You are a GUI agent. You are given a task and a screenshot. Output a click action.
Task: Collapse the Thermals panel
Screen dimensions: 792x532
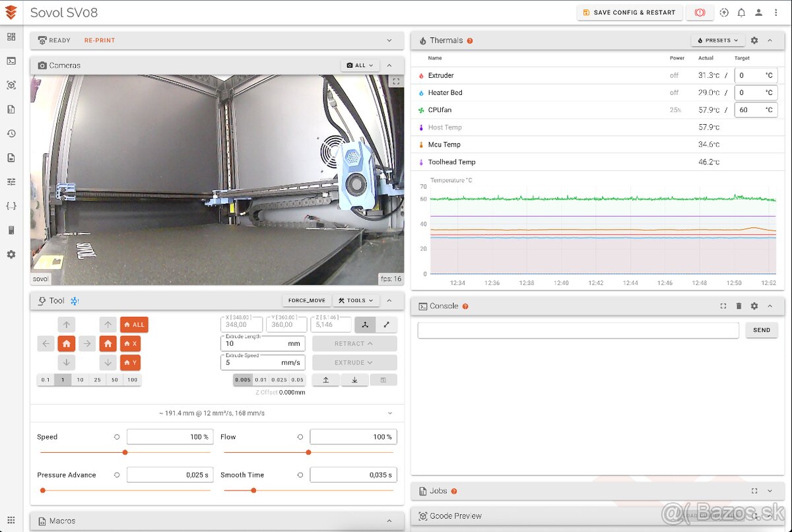[x=770, y=40]
